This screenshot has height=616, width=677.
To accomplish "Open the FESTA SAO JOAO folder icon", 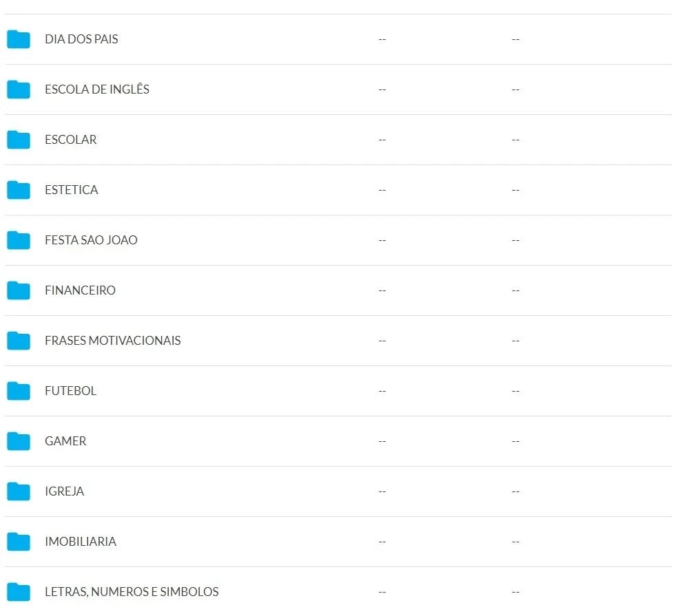I will tap(19, 240).
